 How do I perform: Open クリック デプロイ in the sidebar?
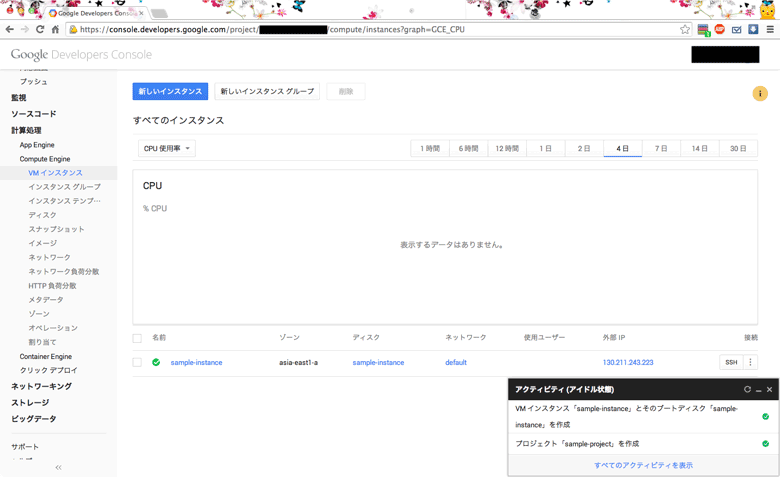(48, 370)
